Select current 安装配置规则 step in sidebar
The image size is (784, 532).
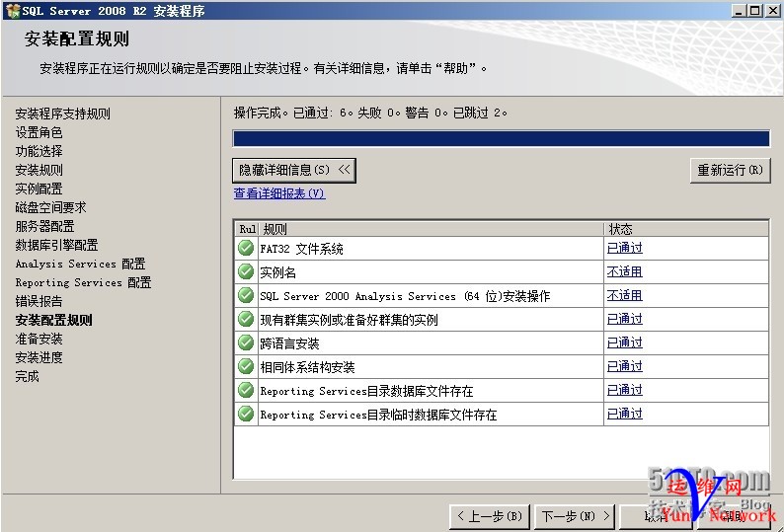[53, 320]
